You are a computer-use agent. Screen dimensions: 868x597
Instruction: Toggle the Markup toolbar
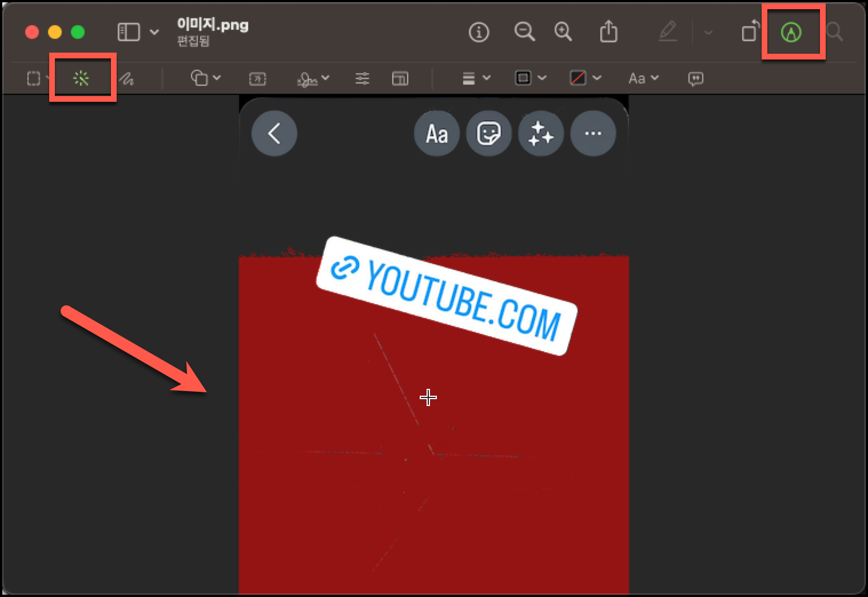point(791,32)
